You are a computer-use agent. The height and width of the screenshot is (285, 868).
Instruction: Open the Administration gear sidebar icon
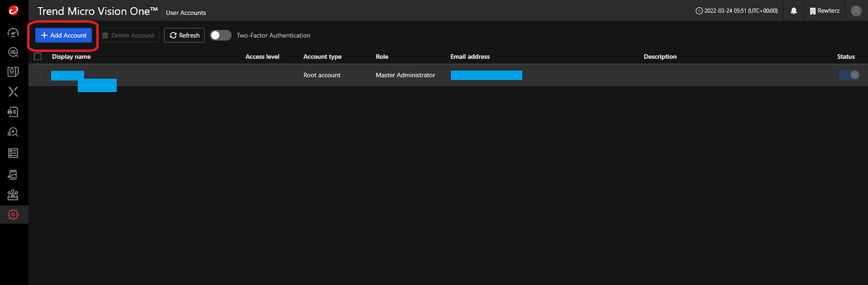pyautogui.click(x=14, y=215)
